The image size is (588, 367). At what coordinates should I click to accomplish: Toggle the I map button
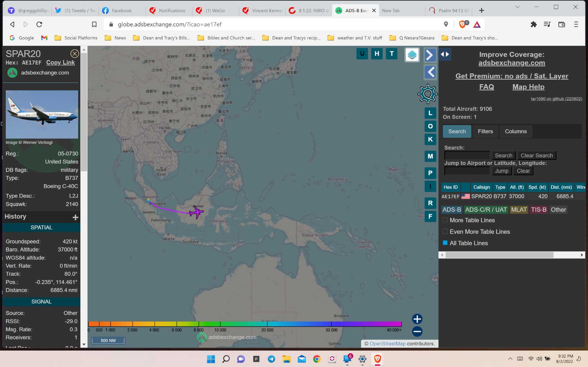[x=430, y=186]
